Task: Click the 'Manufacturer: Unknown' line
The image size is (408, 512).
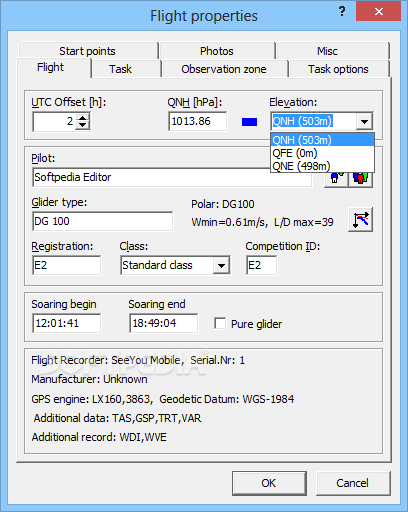Action: point(89,379)
